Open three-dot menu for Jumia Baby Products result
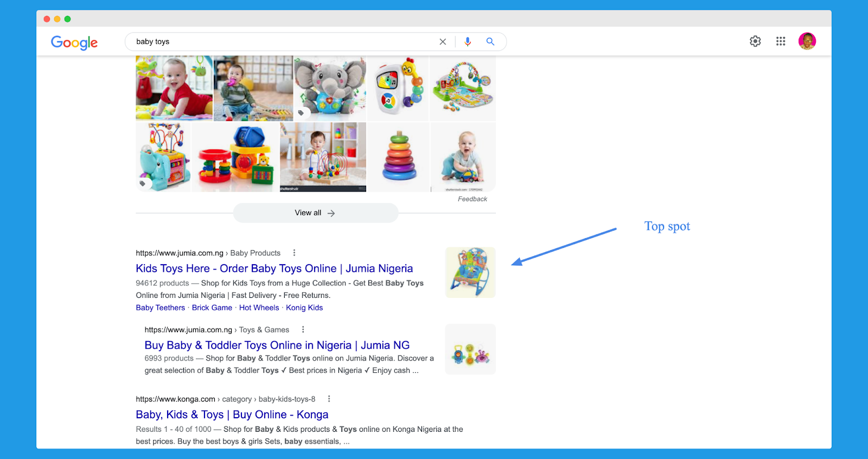 click(294, 253)
